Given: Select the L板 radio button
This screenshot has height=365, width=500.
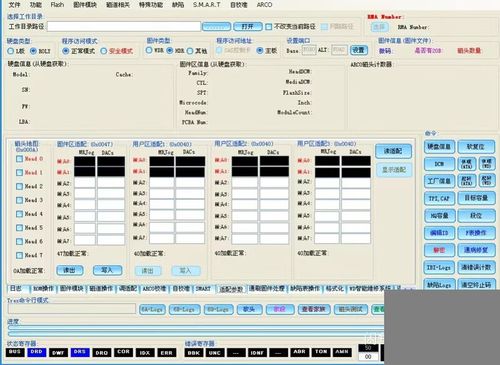Looking at the screenshot, I should (11, 51).
